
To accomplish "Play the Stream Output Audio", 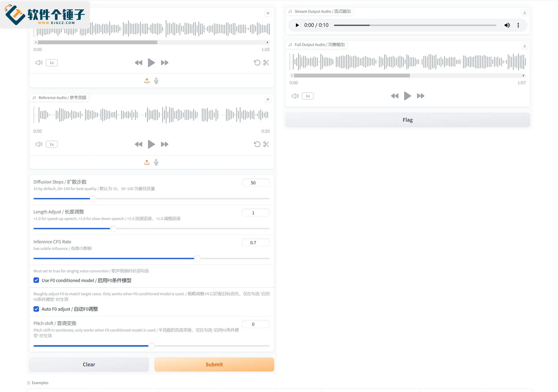I will tap(297, 25).
